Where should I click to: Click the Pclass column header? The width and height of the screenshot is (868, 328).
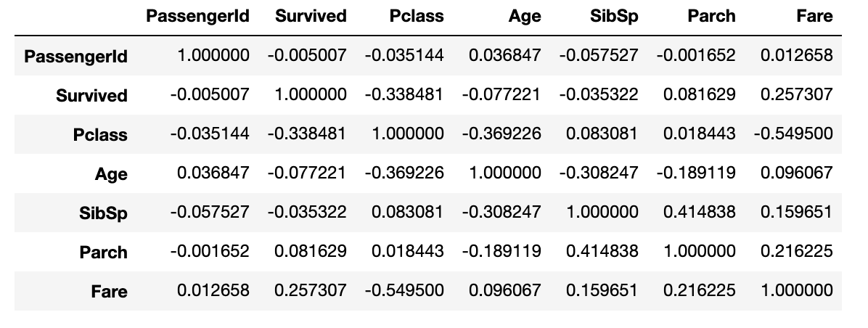[x=415, y=16]
